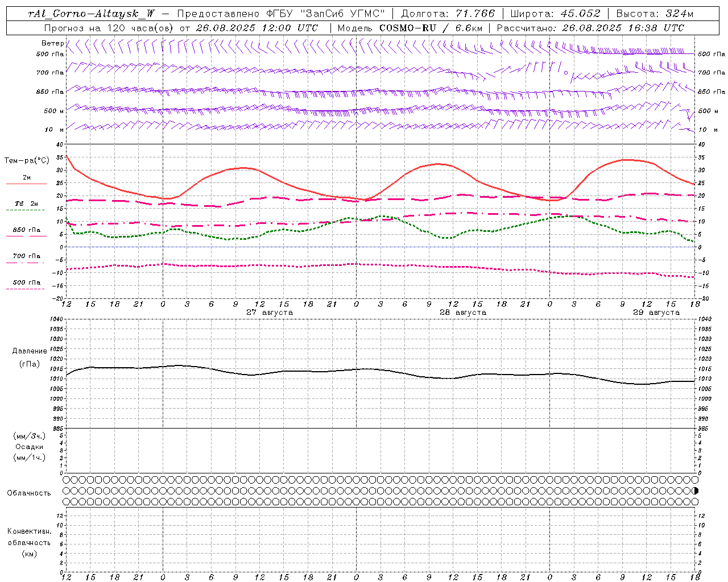728x582 pixels.
Task: Click the '500 гПа' temperature legend entry
Action: [x=27, y=282]
